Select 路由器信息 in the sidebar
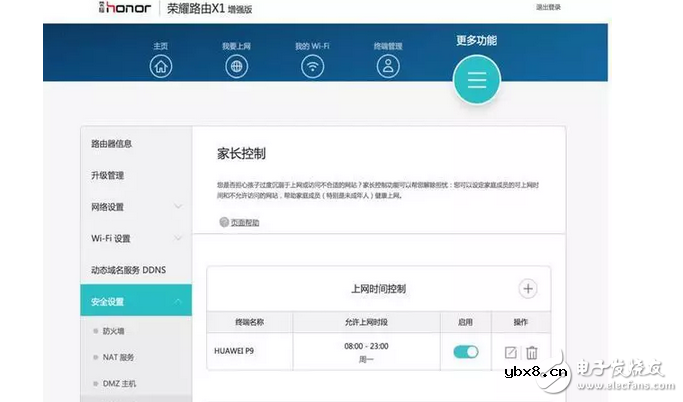Image resolution: width=683 pixels, height=402 pixels. pyautogui.click(x=112, y=144)
